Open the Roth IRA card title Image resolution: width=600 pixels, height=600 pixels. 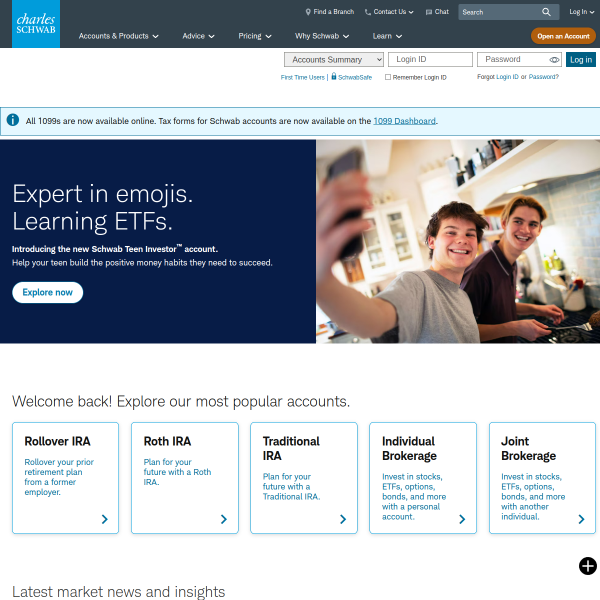(167, 441)
